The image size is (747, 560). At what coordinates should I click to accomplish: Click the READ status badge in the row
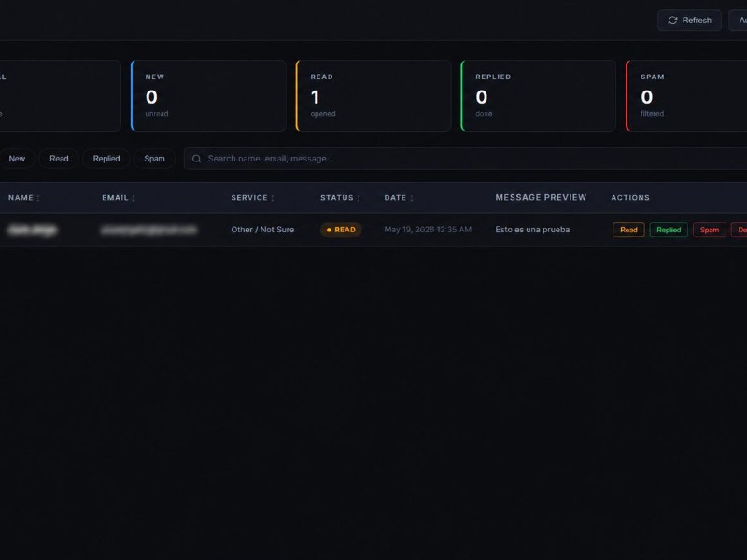pos(341,230)
